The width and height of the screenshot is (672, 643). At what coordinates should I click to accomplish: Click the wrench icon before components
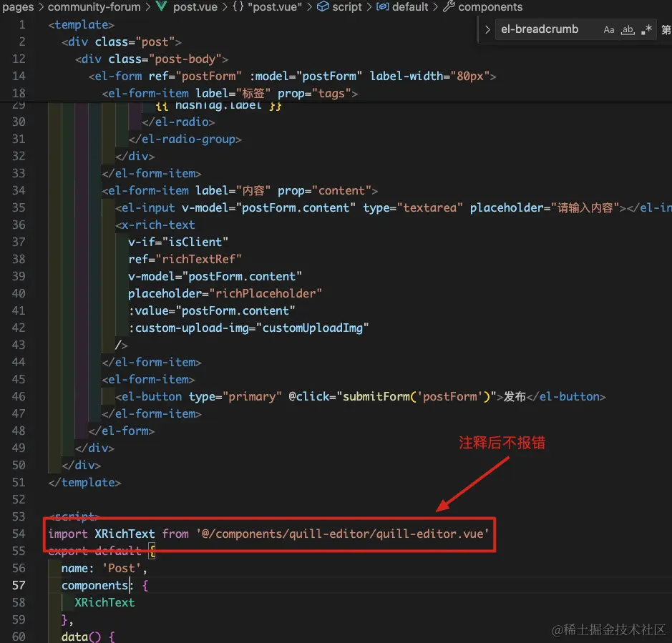[x=449, y=6]
